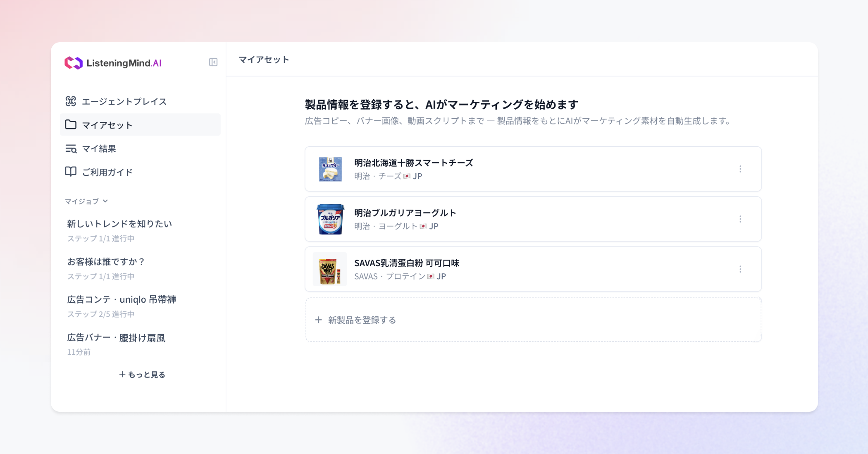Viewport: 868px width, 454px height.
Task: Open more options for 明治北海道十勝スマートチーズ
Action: pyautogui.click(x=740, y=169)
